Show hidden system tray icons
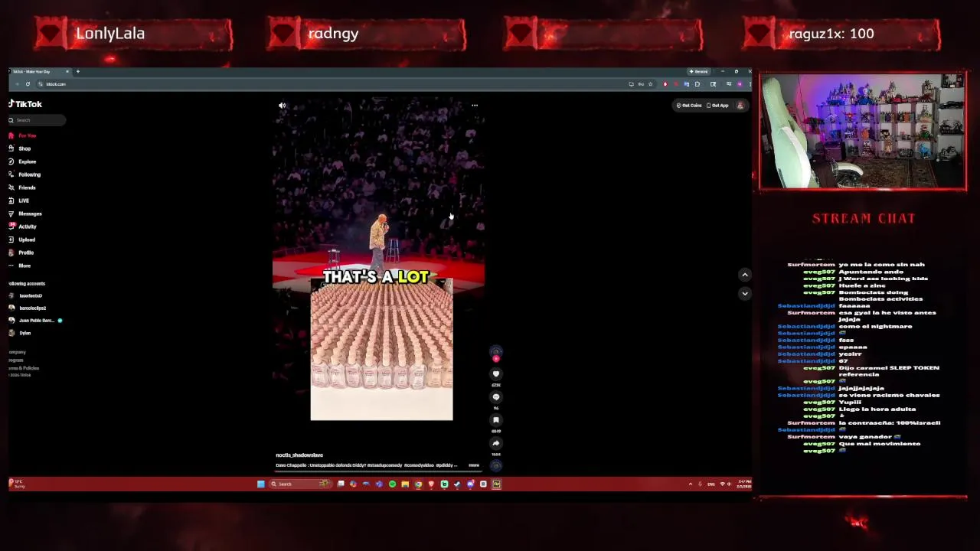This screenshot has height=551, width=980. [x=691, y=484]
